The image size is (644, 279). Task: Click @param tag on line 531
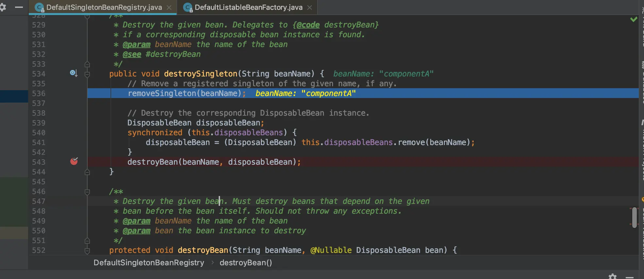point(136,44)
